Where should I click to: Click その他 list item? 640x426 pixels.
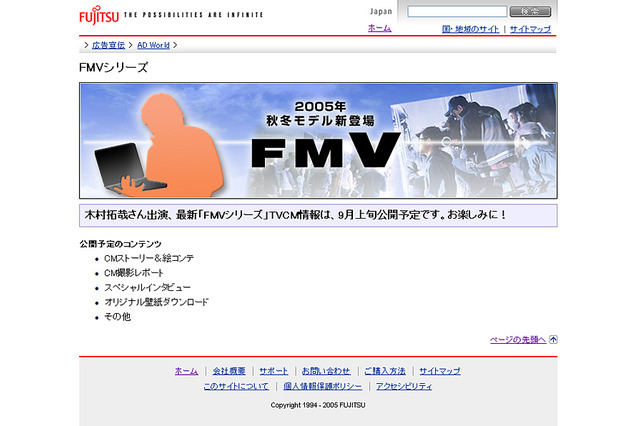pos(118,317)
